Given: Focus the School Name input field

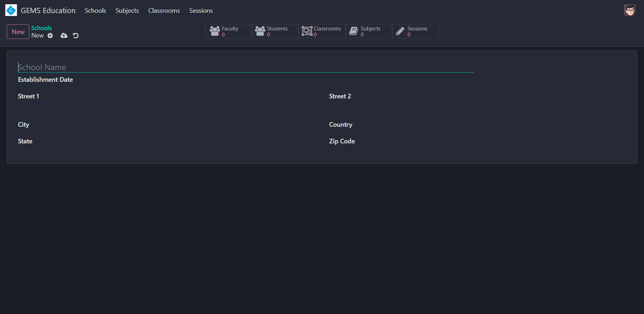Looking at the screenshot, I should point(245,67).
